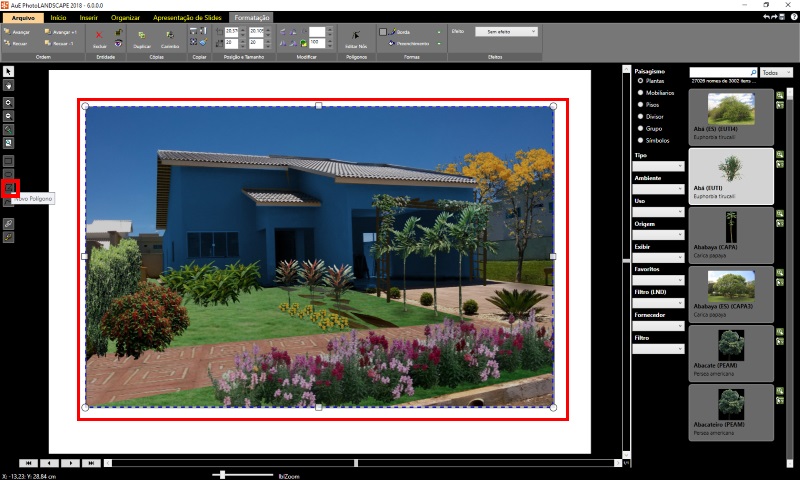Screen dimensions: 800x480
Task: Click search magnifier in plant search box
Action: (x=753, y=72)
